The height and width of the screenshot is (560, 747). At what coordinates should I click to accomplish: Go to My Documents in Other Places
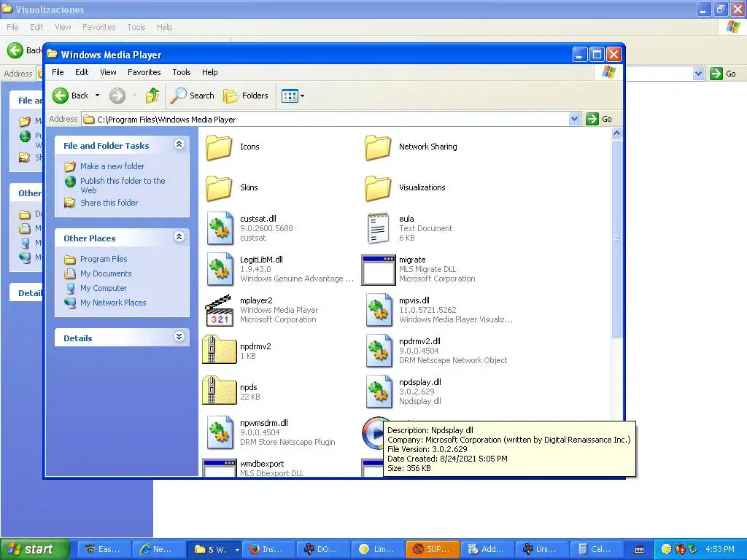(106, 274)
